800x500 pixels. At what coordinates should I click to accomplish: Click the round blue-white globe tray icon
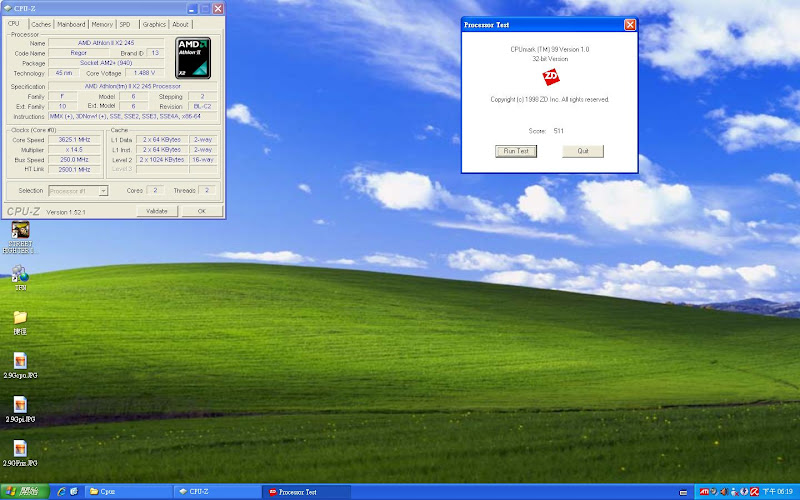[x=744, y=492]
